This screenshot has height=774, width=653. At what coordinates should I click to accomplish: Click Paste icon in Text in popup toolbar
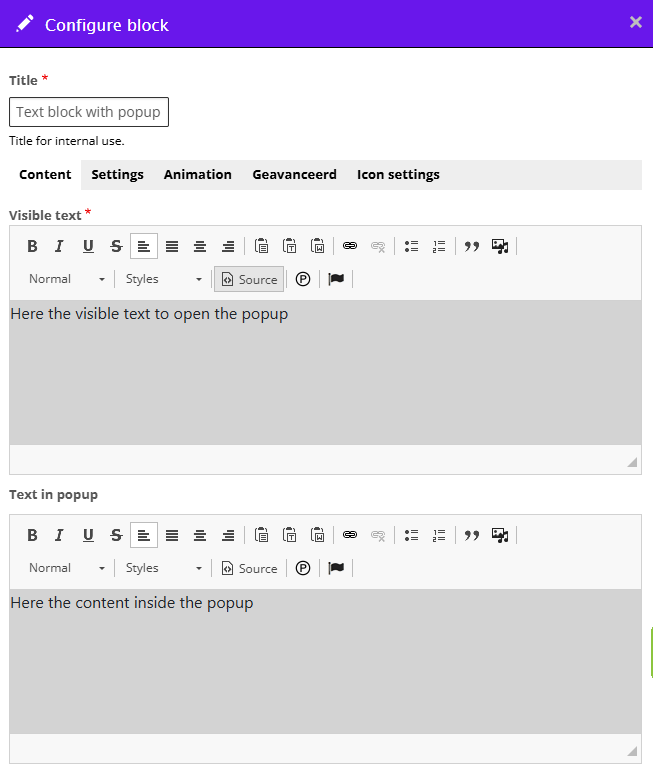coord(261,535)
